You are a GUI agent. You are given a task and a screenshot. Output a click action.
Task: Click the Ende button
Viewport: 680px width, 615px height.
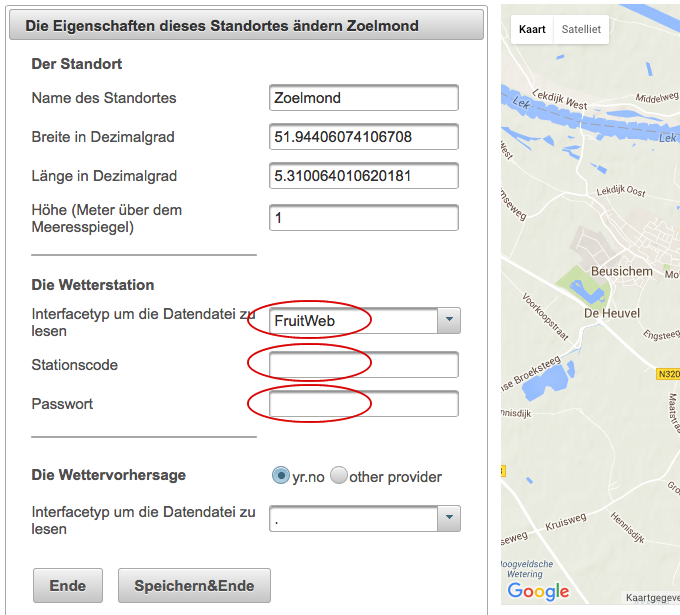tap(68, 586)
